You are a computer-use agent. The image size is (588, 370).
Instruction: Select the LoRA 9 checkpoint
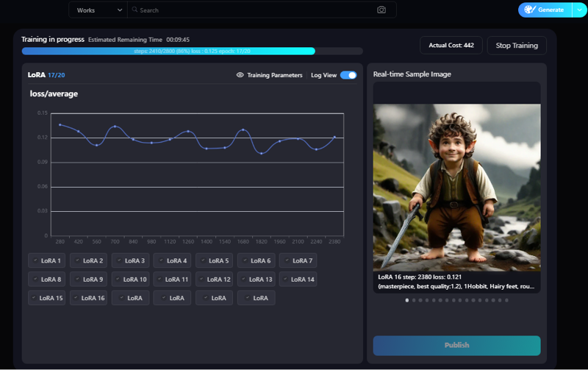88,280
